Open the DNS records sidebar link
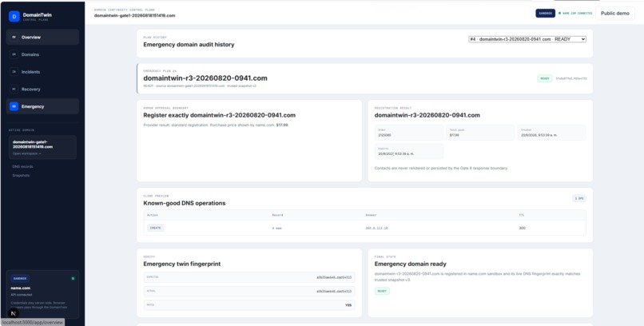This screenshot has width=644, height=326. pos(23,167)
